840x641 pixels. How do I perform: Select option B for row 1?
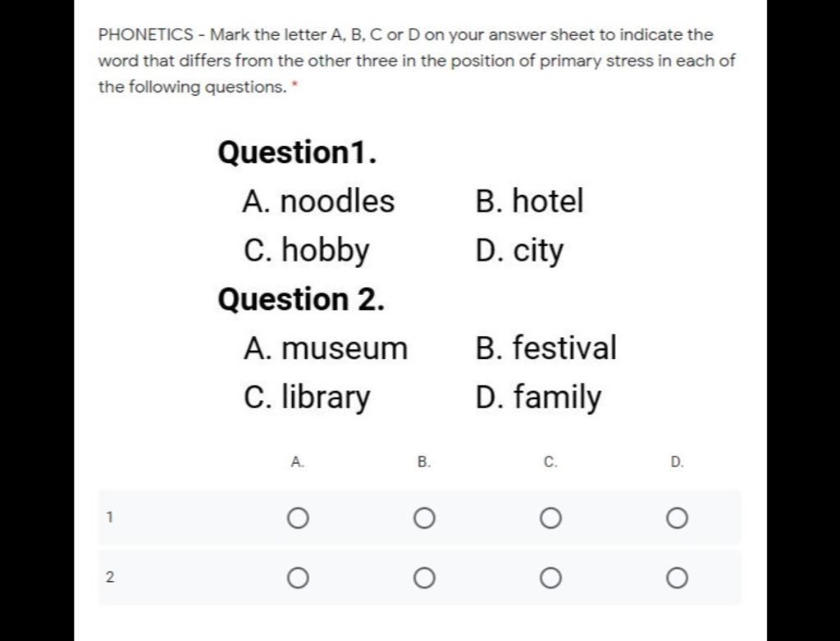(424, 518)
